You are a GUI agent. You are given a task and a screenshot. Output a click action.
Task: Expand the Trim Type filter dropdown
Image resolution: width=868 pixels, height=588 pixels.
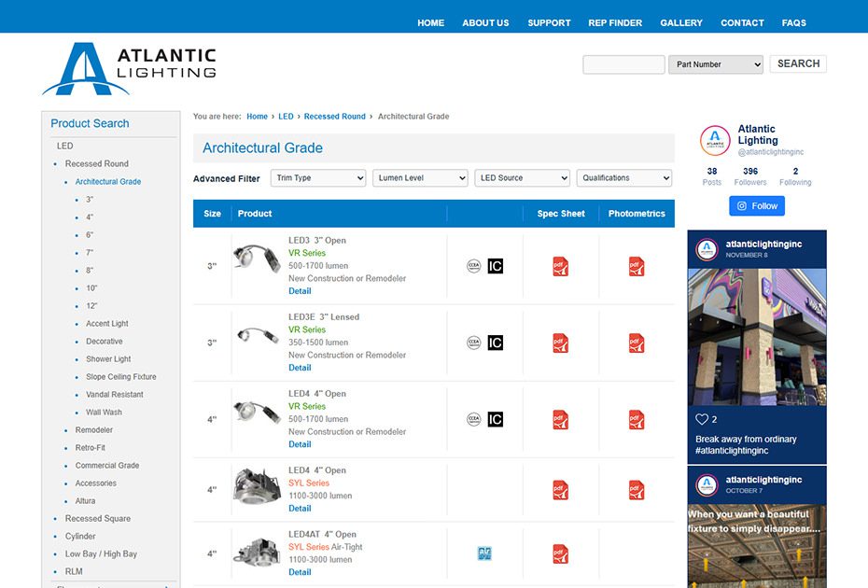coord(318,178)
